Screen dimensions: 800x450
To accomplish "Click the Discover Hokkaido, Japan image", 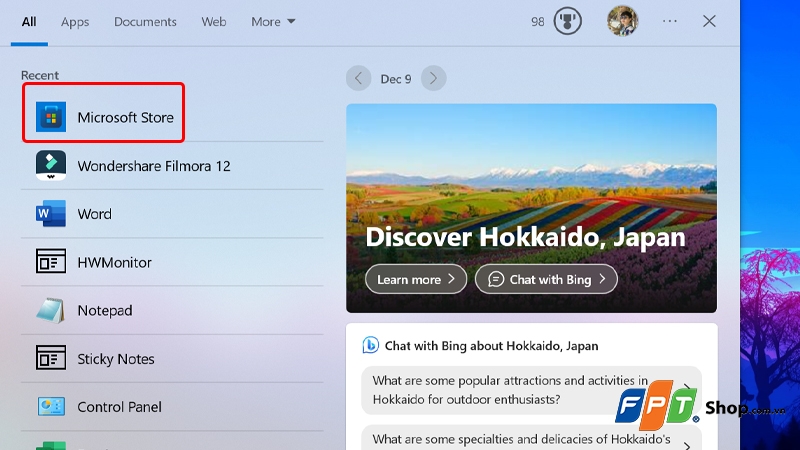I will 531,208.
